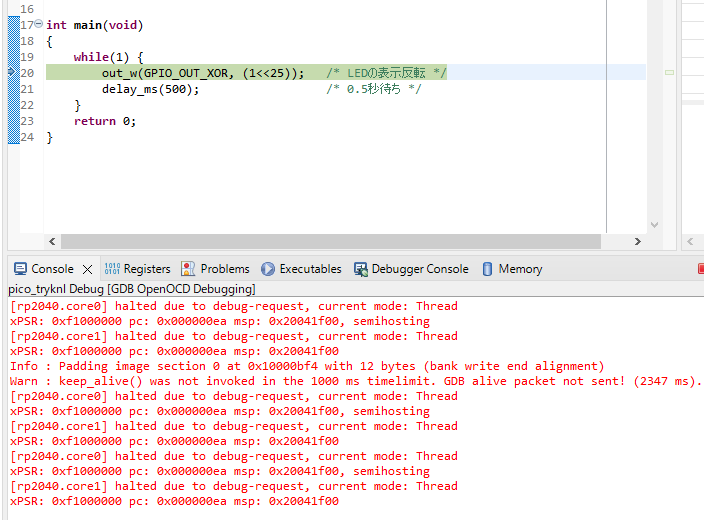Viewport: 704px width, 520px height.
Task: Click the Debugger Console monitor icon
Action: (360, 269)
